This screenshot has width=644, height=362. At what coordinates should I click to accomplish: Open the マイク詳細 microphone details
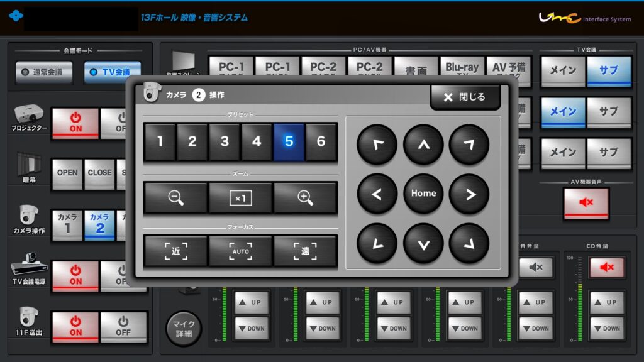click(x=184, y=329)
